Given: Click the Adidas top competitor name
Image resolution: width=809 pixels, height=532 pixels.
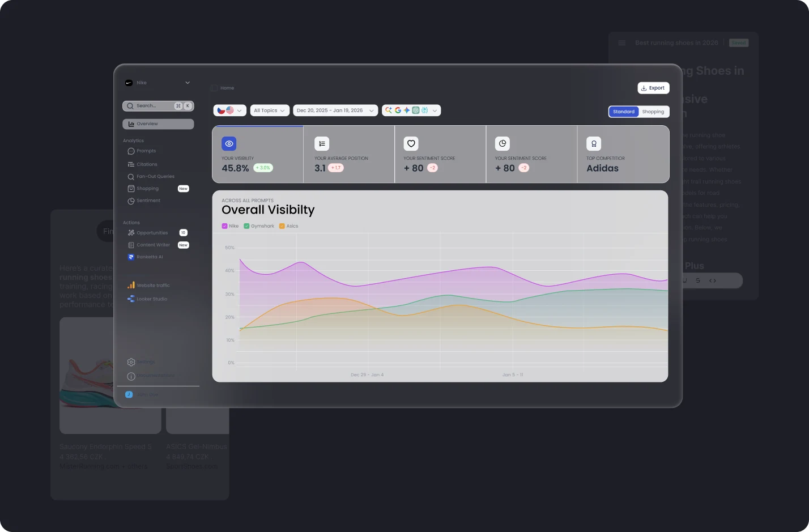Looking at the screenshot, I should 602,168.
